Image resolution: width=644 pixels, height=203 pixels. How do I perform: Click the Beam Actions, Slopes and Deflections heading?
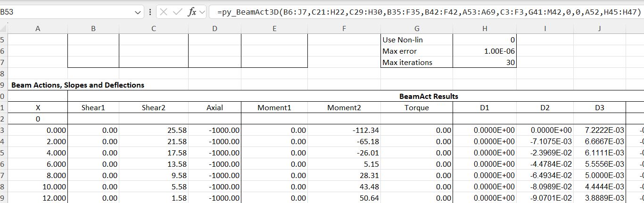78,85
